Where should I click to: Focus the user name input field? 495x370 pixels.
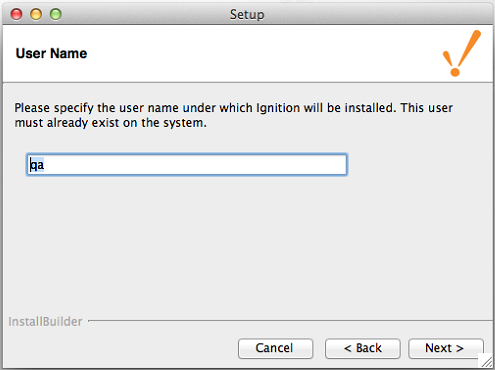[187, 165]
